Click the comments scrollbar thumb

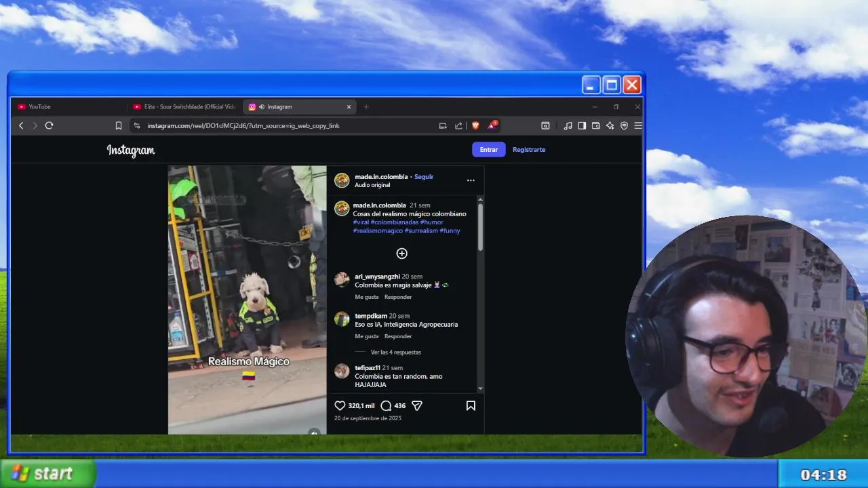pyautogui.click(x=481, y=227)
